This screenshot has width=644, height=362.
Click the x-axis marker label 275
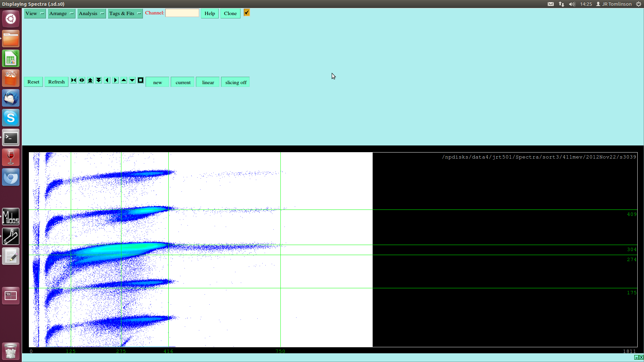[121, 351]
